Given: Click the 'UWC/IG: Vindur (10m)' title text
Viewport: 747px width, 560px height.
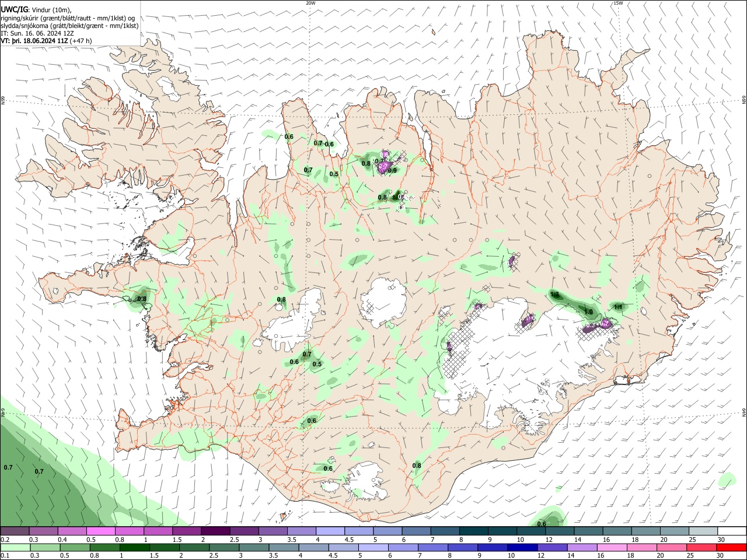Looking at the screenshot, I should (x=36, y=10).
